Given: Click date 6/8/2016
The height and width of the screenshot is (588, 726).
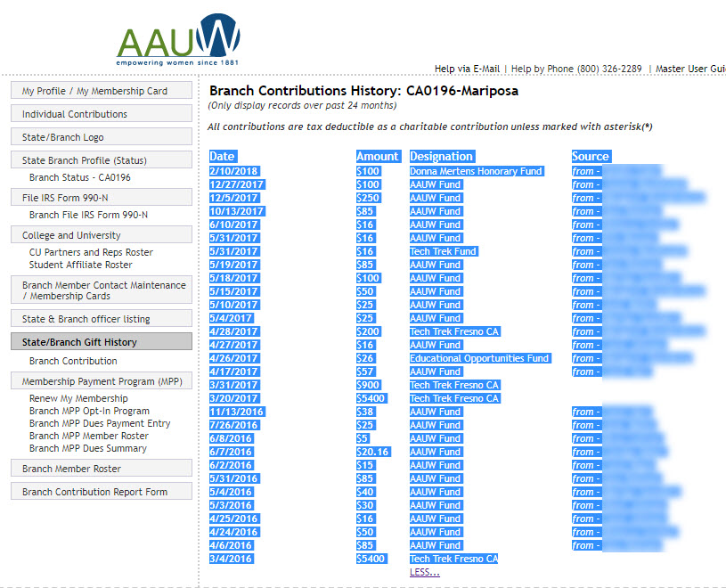Looking at the screenshot, I should (x=231, y=439).
